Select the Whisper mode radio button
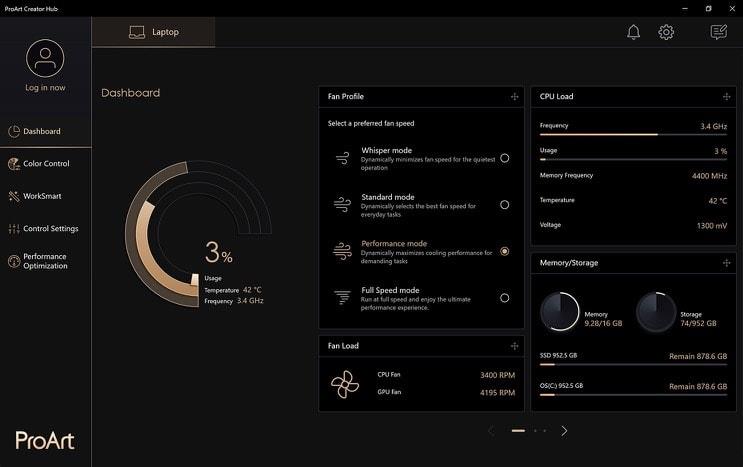The image size is (743, 467). (x=504, y=158)
